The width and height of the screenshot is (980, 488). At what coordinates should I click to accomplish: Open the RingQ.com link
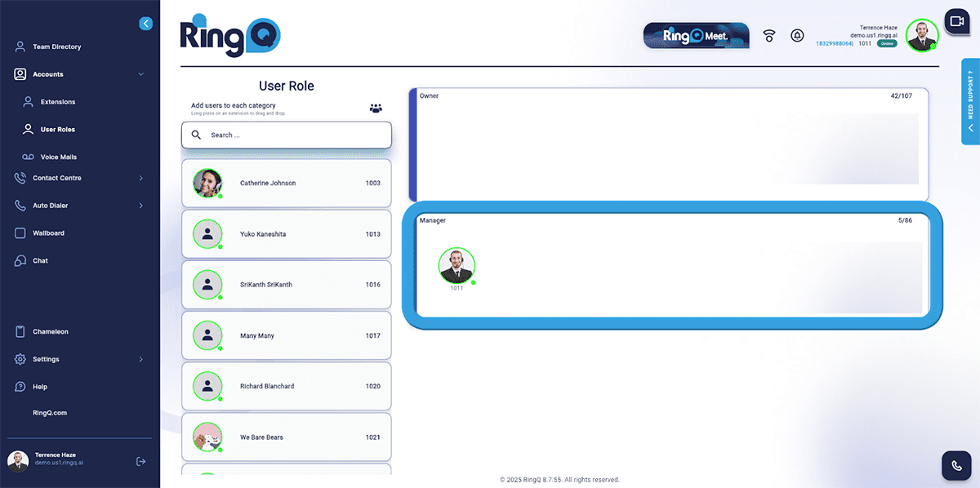[50, 413]
